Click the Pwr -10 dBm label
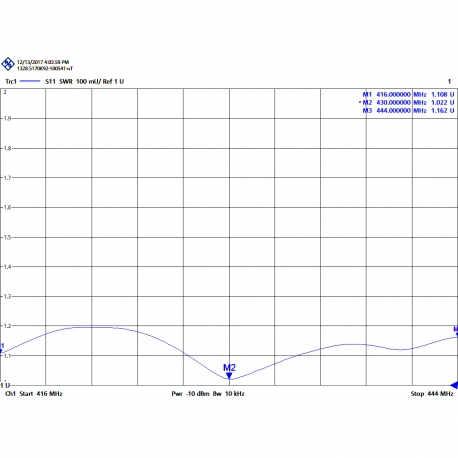This screenshot has height=458, width=458. coord(190,394)
